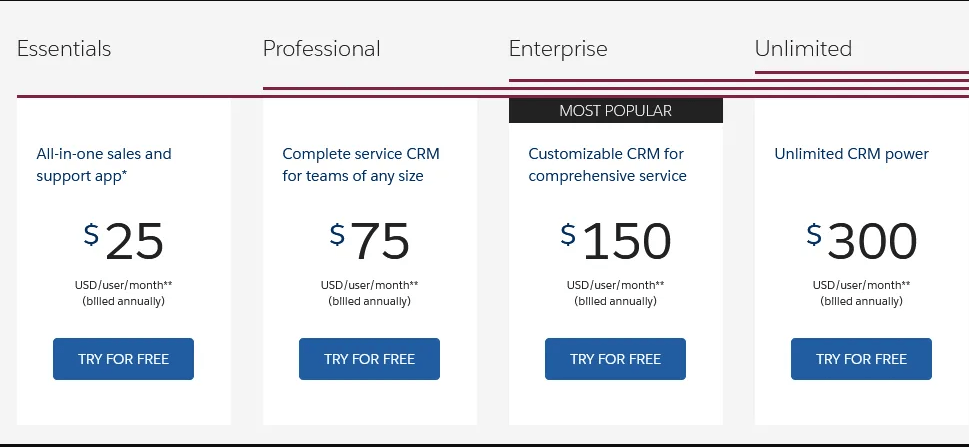Screen dimensions: 969x447
Task: Click the $300 price amount
Action: click(x=862, y=241)
